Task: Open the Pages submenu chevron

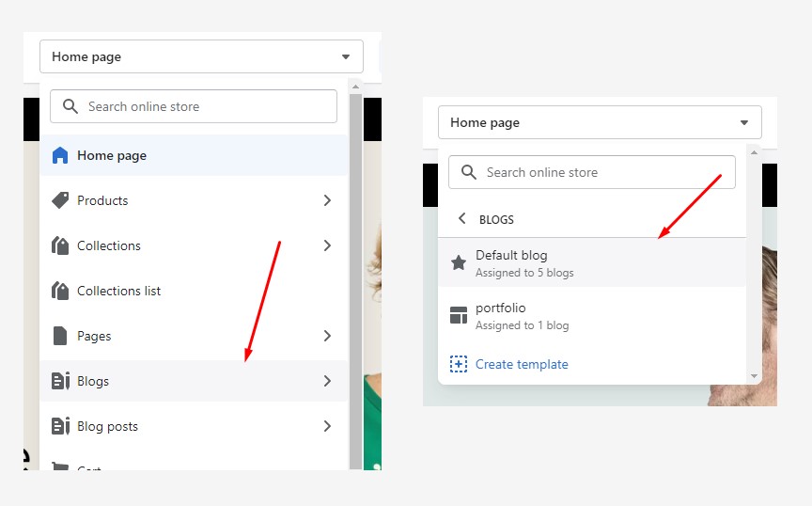Action: click(x=327, y=336)
